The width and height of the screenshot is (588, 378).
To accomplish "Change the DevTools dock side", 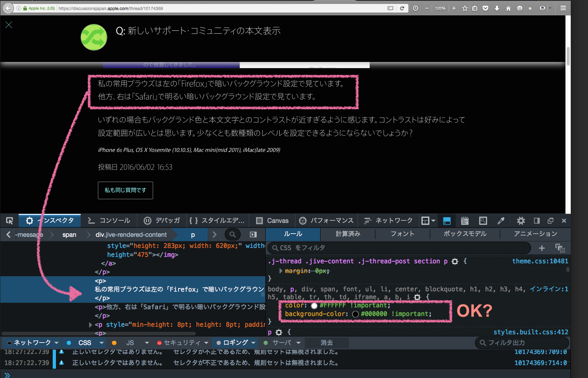I will pos(537,221).
